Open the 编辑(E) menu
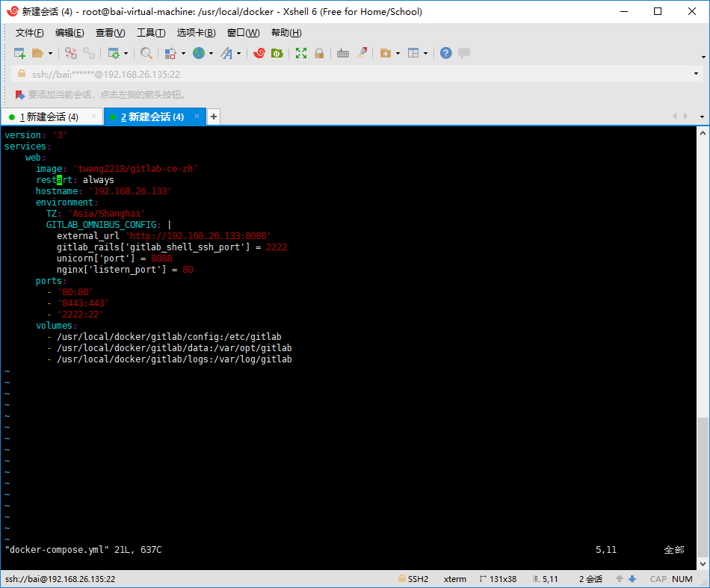 pos(70,33)
